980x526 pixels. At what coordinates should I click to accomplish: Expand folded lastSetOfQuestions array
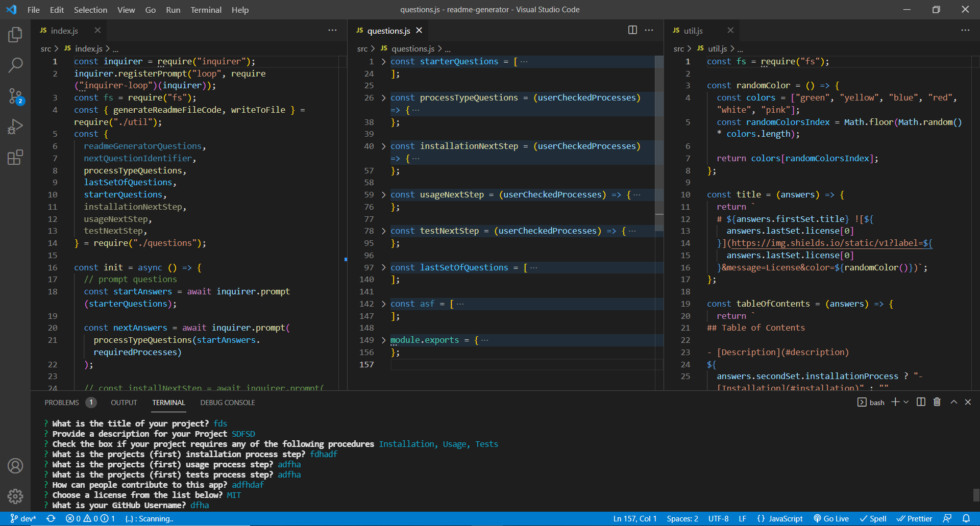click(x=383, y=268)
